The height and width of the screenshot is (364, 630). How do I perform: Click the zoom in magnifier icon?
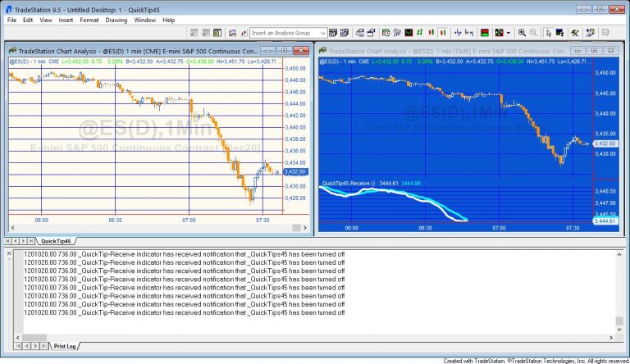tap(521, 33)
